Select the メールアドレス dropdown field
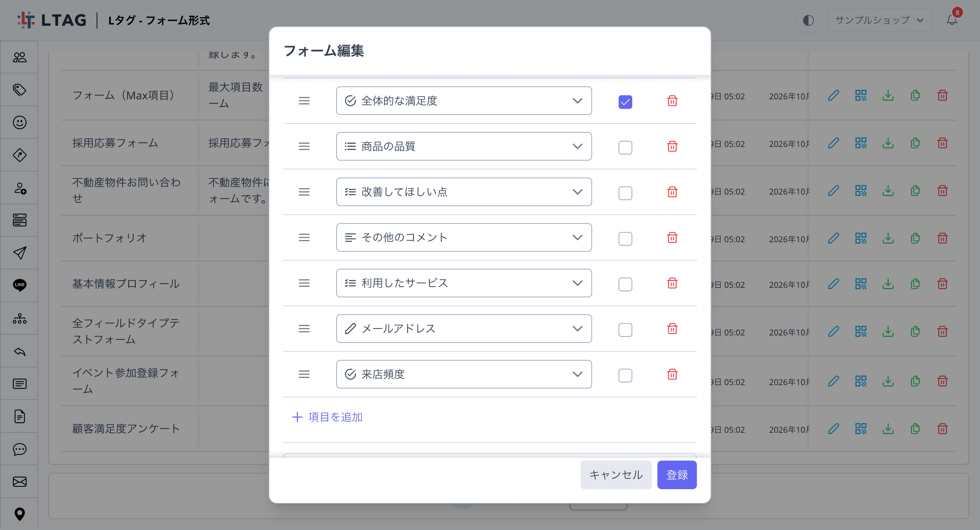980x530 pixels. (x=464, y=329)
